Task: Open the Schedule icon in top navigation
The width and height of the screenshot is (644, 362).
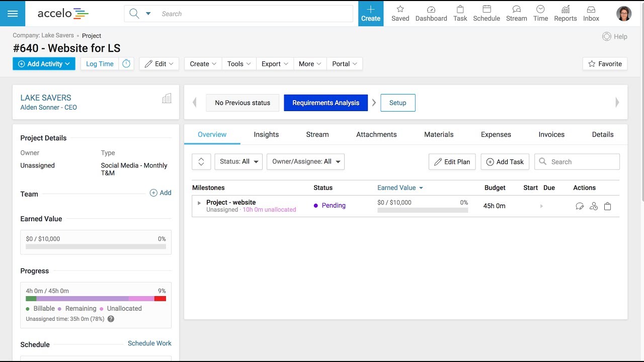Action: click(486, 14)
